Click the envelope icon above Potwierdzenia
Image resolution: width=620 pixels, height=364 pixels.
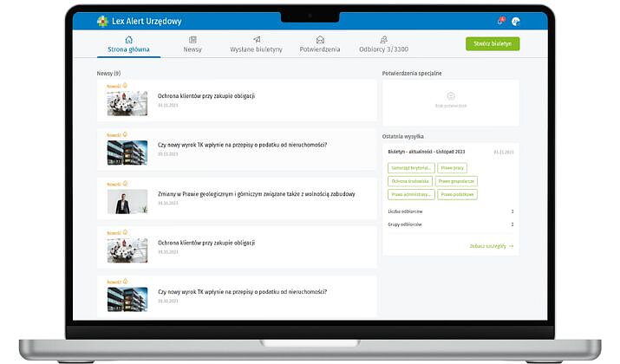tap(320, 40)
